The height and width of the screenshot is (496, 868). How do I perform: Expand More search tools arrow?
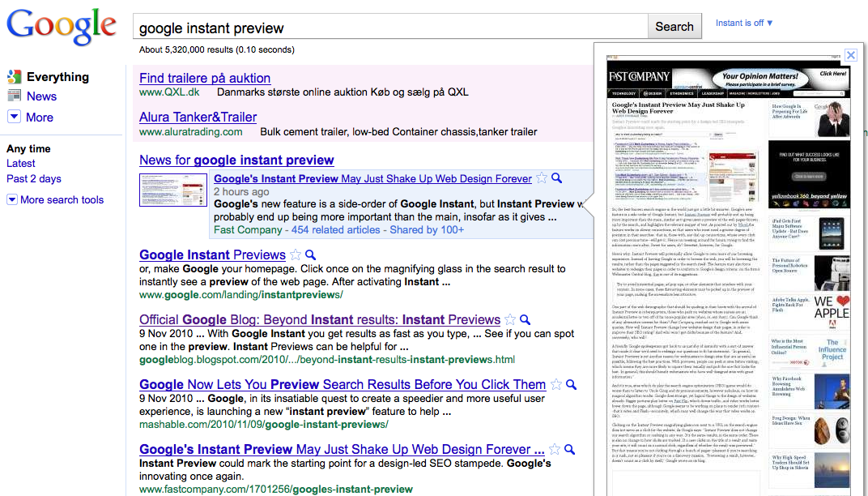point(11,199)
